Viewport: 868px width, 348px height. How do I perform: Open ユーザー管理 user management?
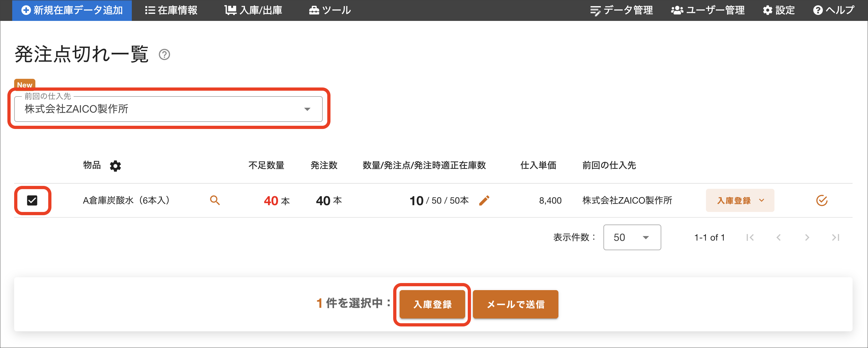[707, 10]
